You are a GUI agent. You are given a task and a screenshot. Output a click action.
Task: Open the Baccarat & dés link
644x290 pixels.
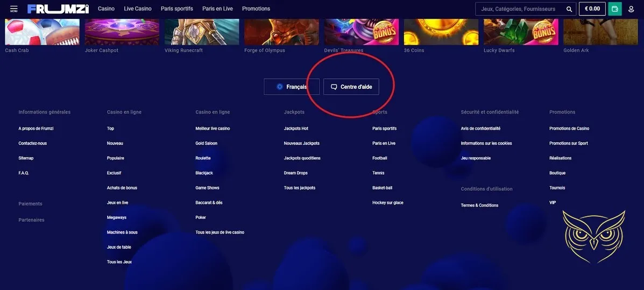pos(209,202)
